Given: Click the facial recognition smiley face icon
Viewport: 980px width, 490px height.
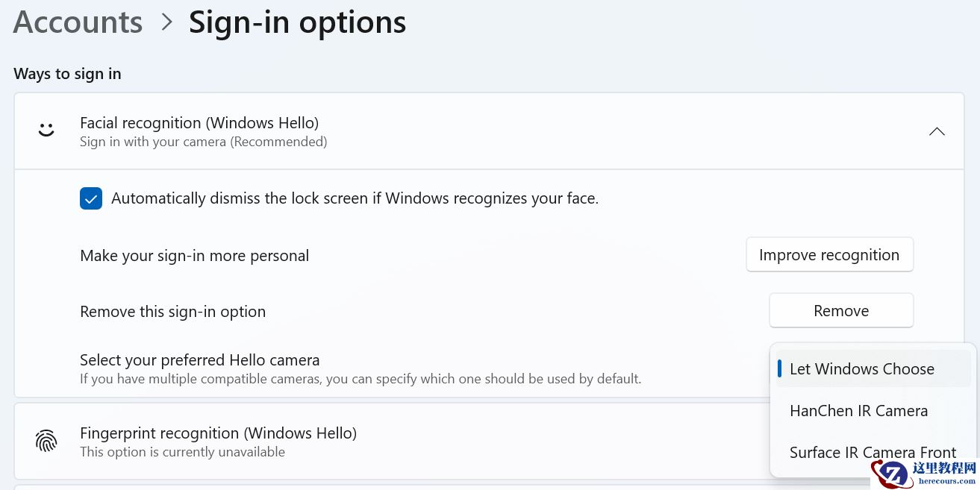Looking at the screenshot, I should coord(46,129).
